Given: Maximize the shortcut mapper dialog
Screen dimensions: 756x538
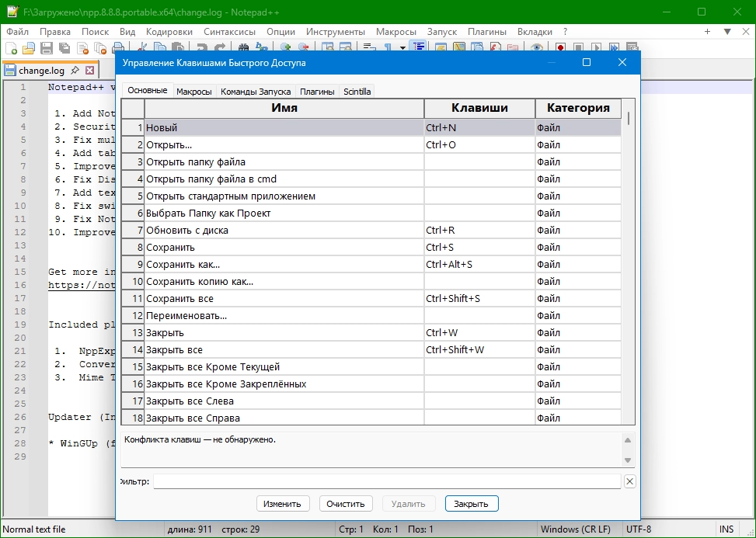Looking at the screenshot, I should pyautogui.click(x=587, y=62).
